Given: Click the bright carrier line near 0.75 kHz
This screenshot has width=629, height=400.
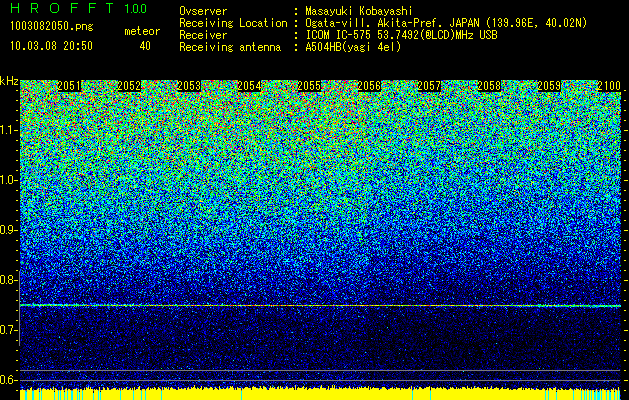Looking at the screenshot, I should tap(320, 306).
